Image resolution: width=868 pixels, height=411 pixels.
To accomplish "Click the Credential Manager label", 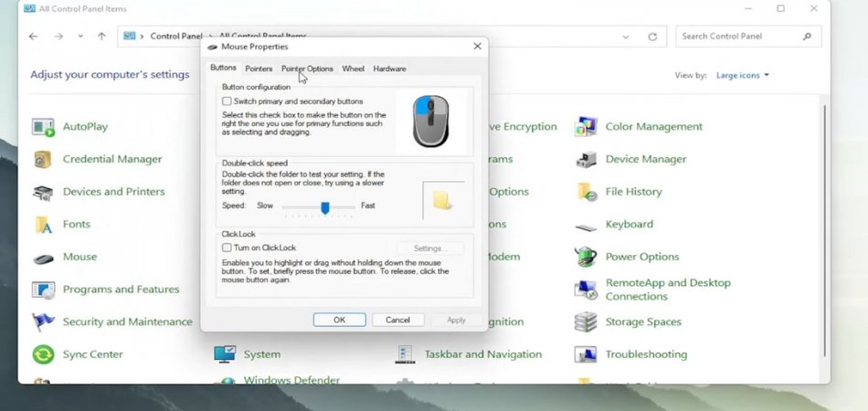I will click(x=112, y=159).
